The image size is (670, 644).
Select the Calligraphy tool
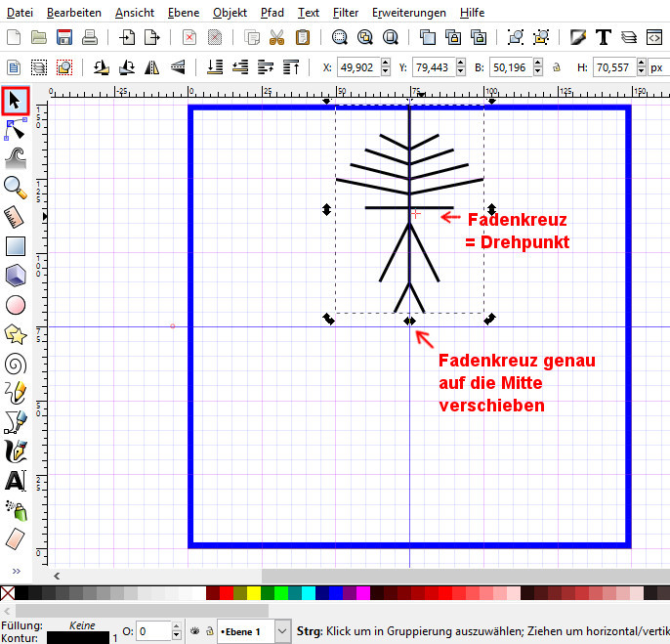[x=16, y=451]
